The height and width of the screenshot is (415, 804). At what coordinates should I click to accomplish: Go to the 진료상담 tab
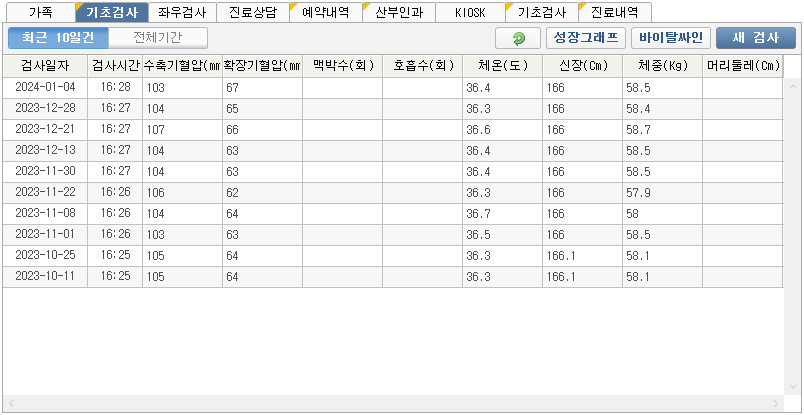click(x=252, y=13)
